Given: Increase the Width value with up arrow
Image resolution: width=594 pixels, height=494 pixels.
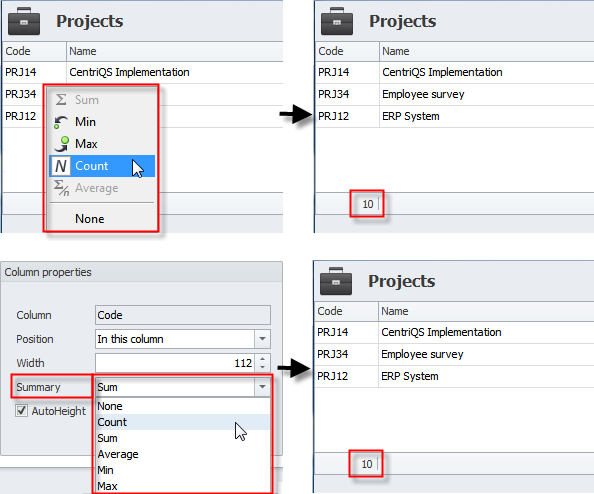Looking at the screenshot, I should pos(263,358).
